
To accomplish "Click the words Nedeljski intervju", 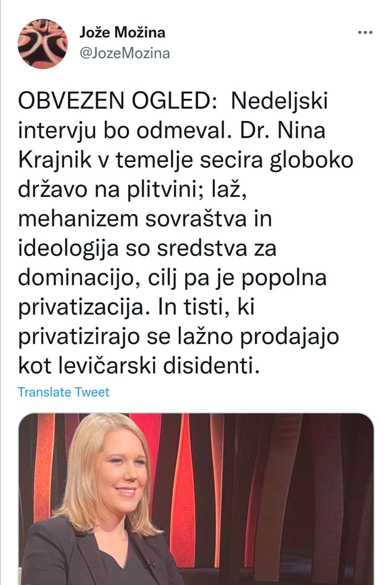I will point(173,116).
